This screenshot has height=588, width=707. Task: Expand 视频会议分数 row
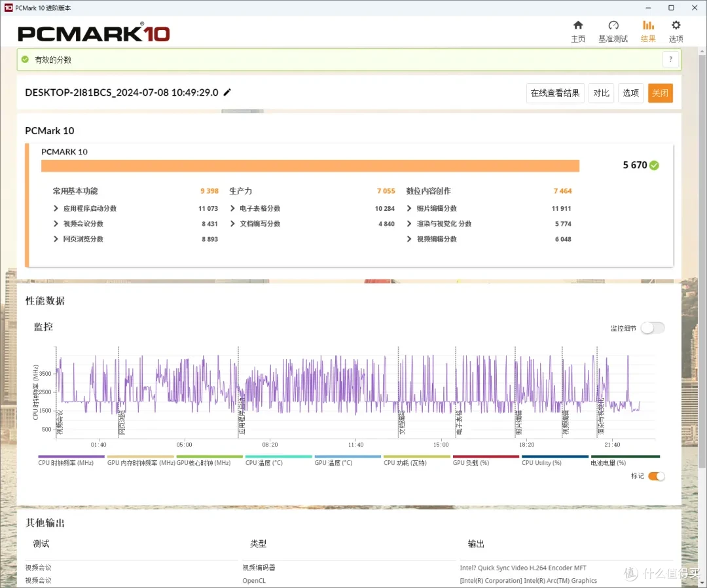click(56, 224)
